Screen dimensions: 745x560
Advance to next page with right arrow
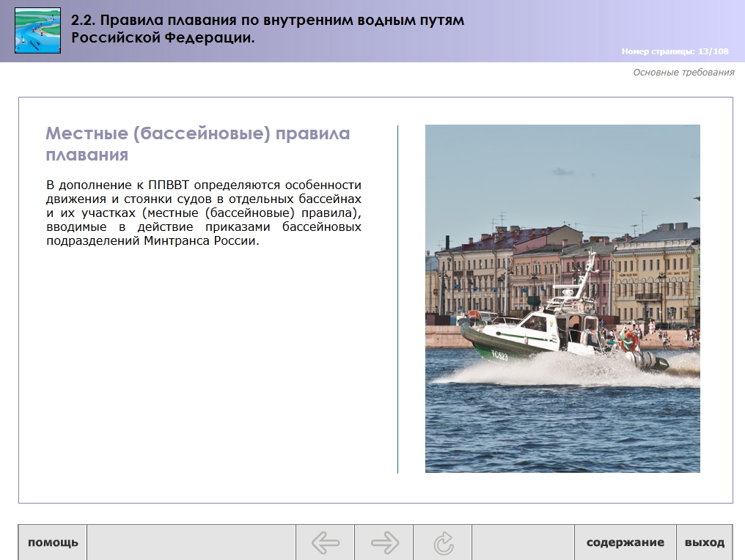[384, 542]
